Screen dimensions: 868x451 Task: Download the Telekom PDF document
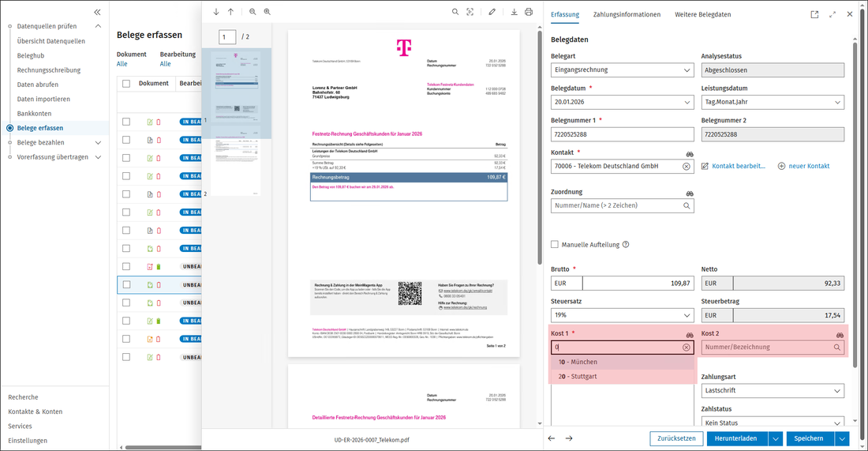click(x=514, y=12)
